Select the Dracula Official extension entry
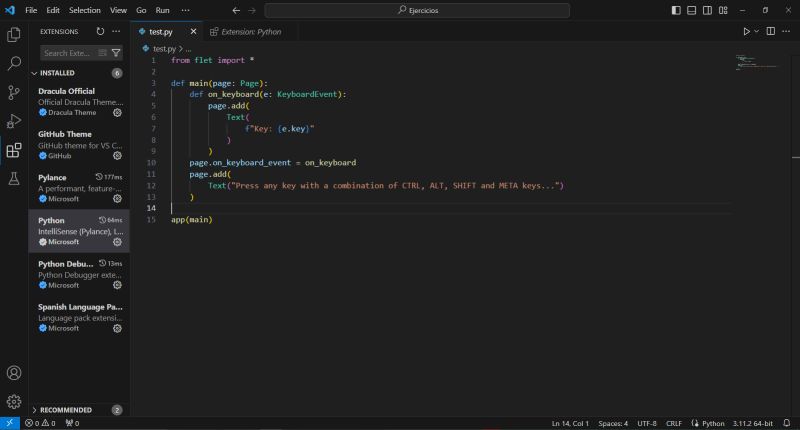Image resolution: width=800 pixels, height=430 pixels. tap(79, 102)
